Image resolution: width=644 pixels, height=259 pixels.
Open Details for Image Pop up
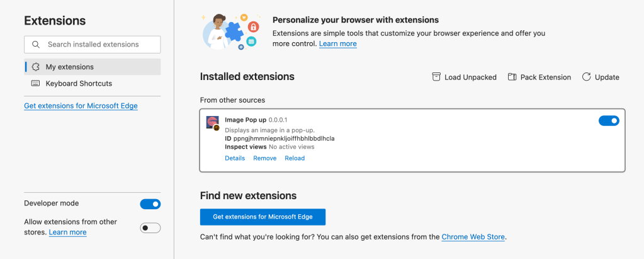tap(235, 158)
